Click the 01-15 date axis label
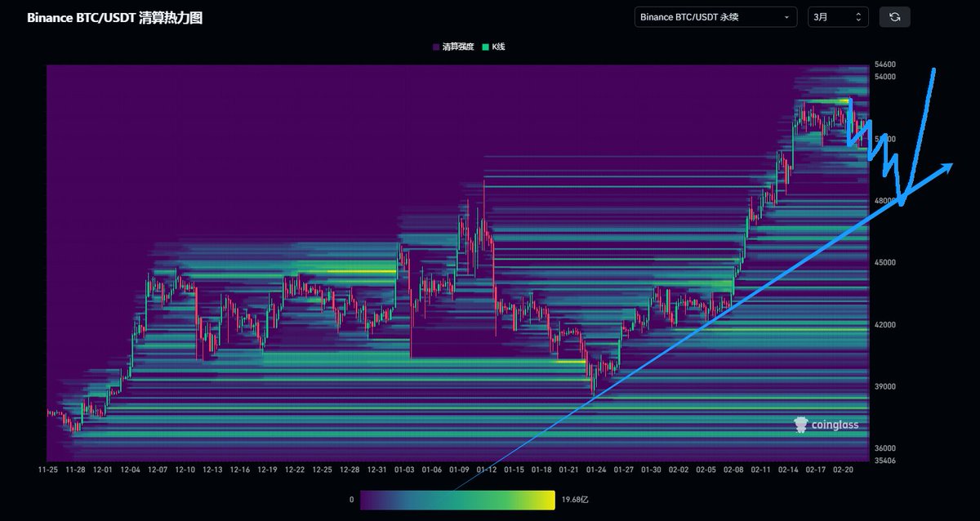 [x=514, y=470]
